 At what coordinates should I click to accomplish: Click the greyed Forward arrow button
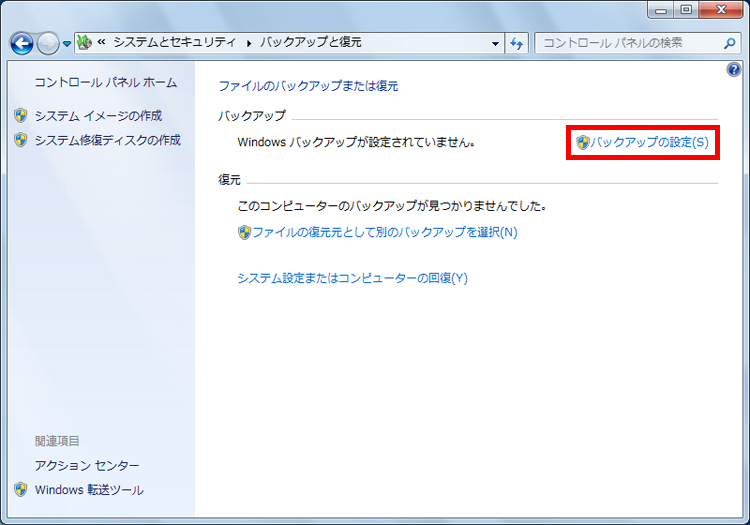click(48, 44)
